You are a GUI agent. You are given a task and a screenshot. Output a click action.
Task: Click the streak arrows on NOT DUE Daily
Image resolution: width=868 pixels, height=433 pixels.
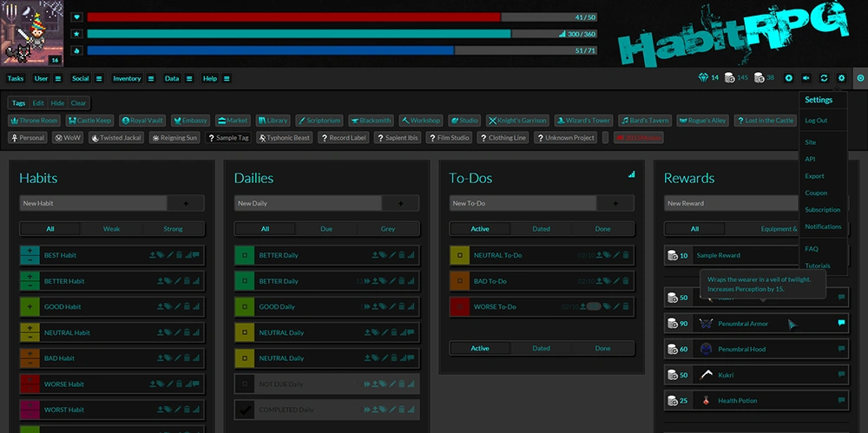(367, 384)
